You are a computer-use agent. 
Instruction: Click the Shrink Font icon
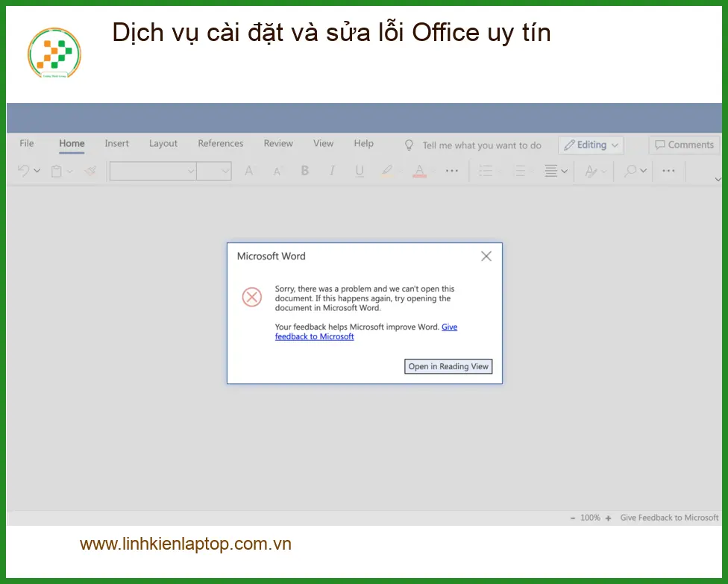[x=277, y=172]
